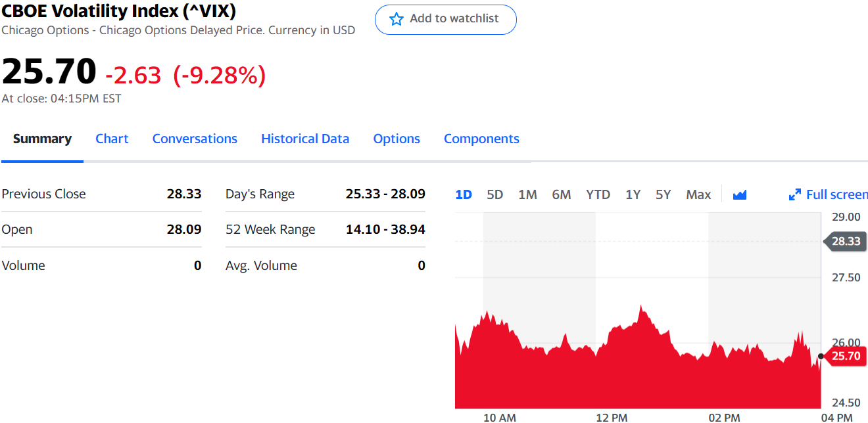Select the 5D chart range
The image size is (868, 423).
494,194
